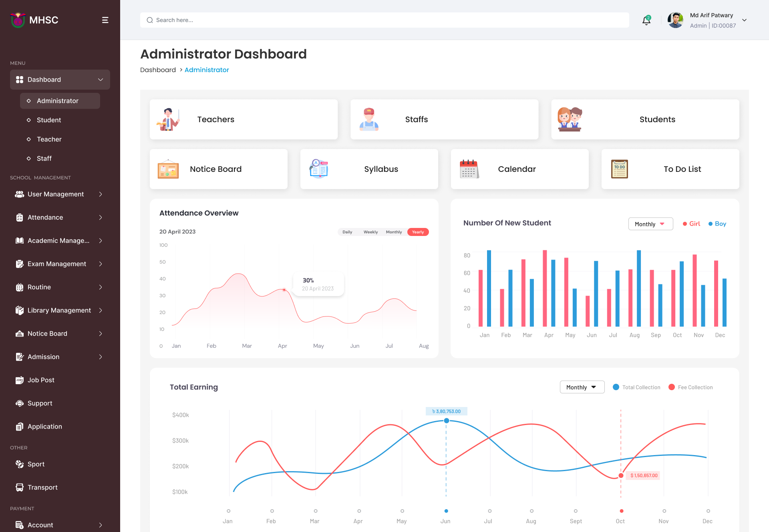
Task: Click the search magnifier icon
Action: (150, 20)
